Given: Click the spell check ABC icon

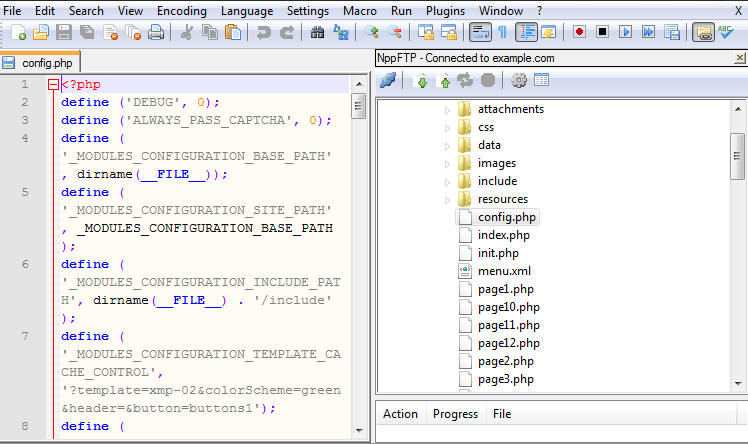Looking at the screenshot, I should point(727,33).
